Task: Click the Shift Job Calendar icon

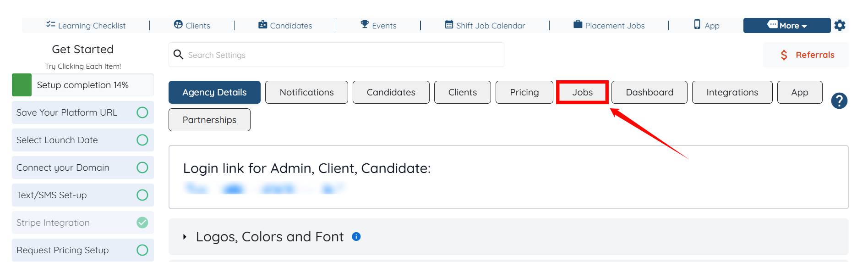Action: pos(449,24)
